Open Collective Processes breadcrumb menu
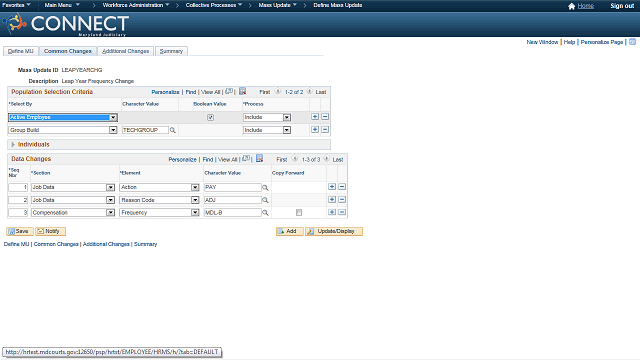Image resolution: width=640 pixels, height=360 pixels. (x=214, y=5)
